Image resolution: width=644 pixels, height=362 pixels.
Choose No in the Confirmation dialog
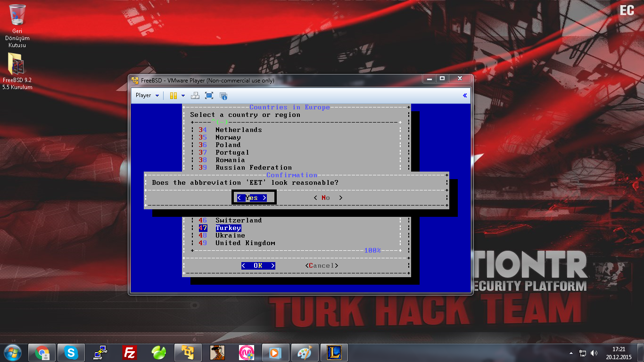click(x=328, y=197)
